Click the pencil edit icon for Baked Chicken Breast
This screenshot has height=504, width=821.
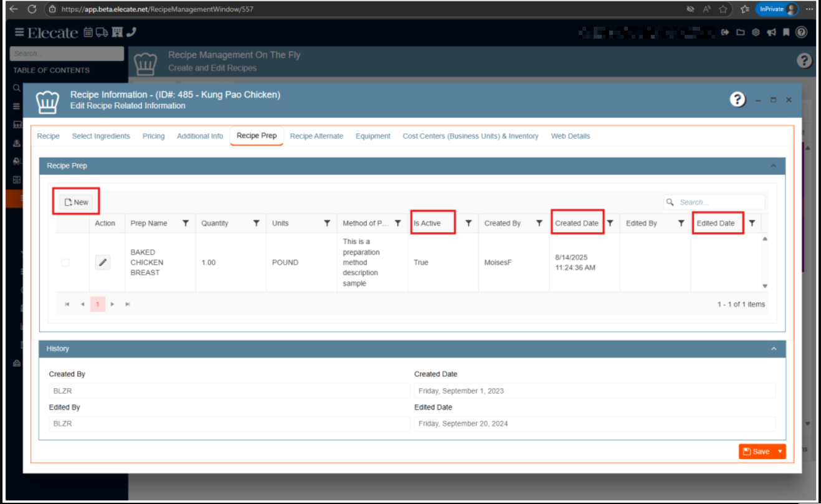(x=103, y=263)
